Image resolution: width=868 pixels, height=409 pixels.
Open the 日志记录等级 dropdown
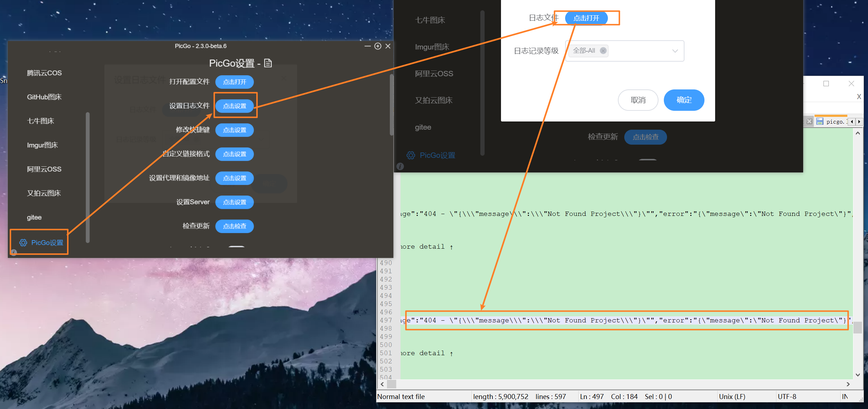tap(624, 51)
